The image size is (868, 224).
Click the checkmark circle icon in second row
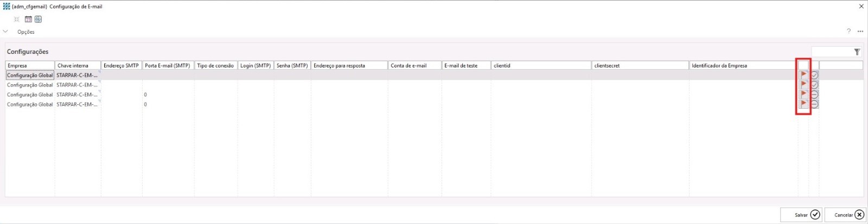[x=814, y=85]
